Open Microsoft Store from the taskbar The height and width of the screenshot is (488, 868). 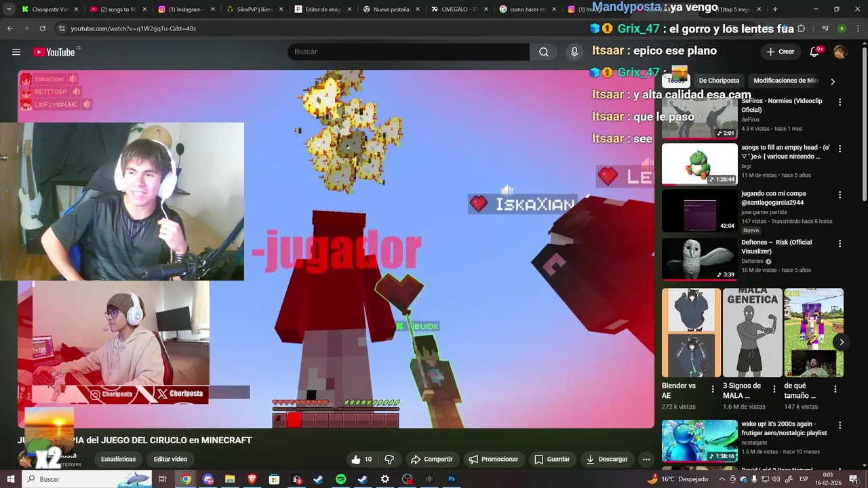point(274,479)
